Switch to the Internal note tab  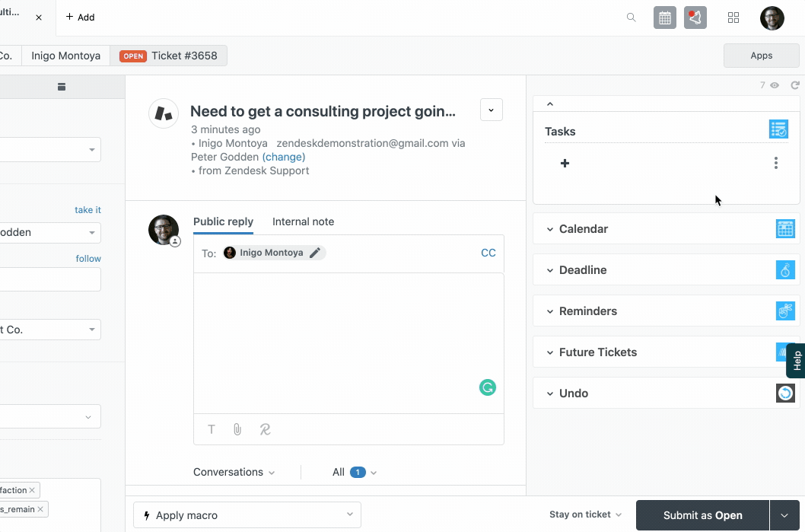coord(303,221)
